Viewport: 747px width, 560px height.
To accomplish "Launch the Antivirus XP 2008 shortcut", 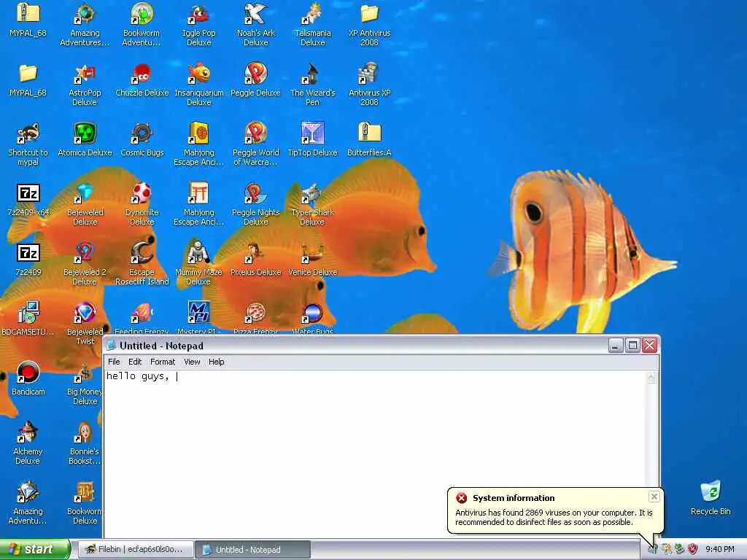I will click(369, 84).
